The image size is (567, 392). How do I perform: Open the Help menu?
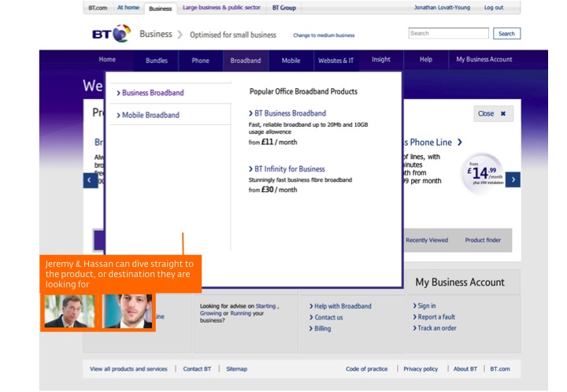426,60
